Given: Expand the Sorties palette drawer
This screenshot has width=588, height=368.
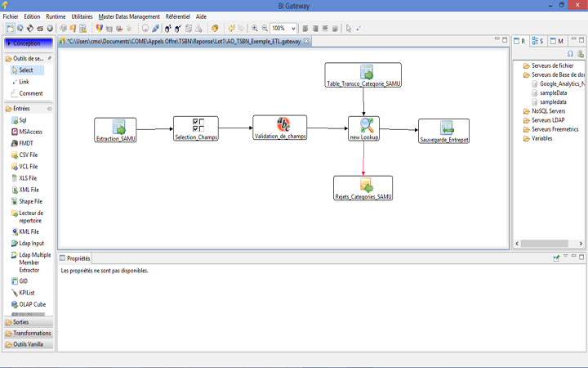Looking at the screenshot, I should (29, 322).
